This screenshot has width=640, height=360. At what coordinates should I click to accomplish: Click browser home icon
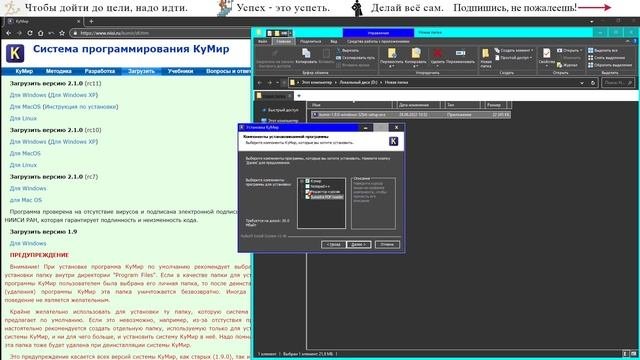pyautogui.click(x=40, y=33)
